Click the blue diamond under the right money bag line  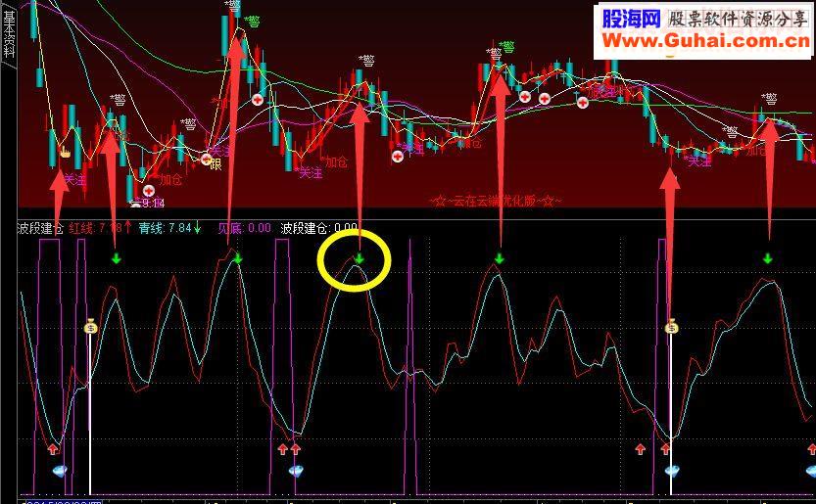click(672, 472)
